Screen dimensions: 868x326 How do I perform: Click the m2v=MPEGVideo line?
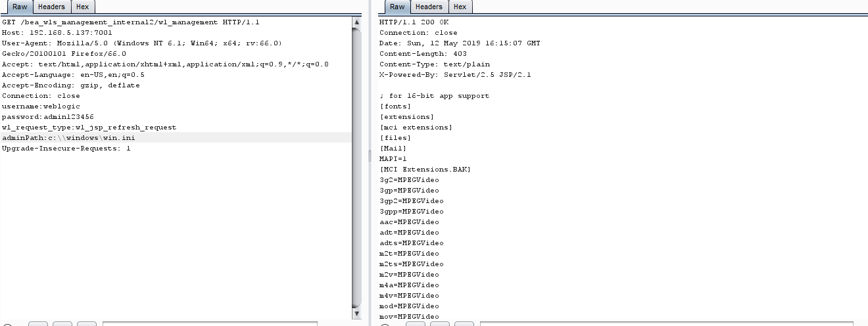tap(409, 274)
